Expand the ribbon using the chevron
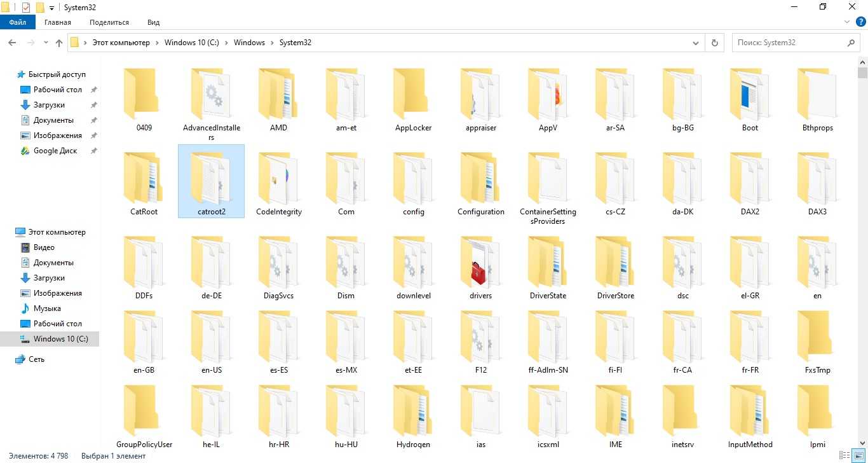 [847, 22]
